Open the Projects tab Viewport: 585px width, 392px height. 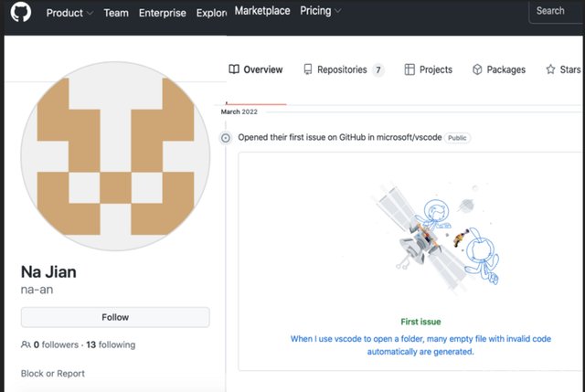429,69
